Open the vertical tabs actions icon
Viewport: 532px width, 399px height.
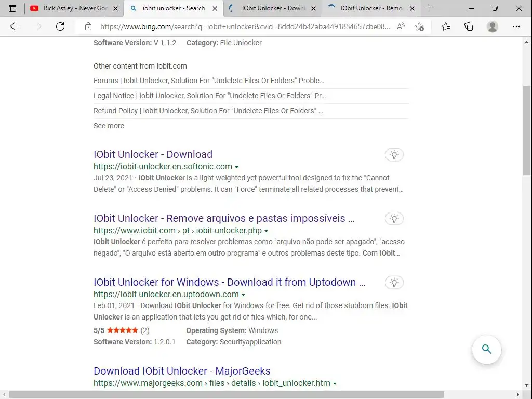(x=12, y=8)
